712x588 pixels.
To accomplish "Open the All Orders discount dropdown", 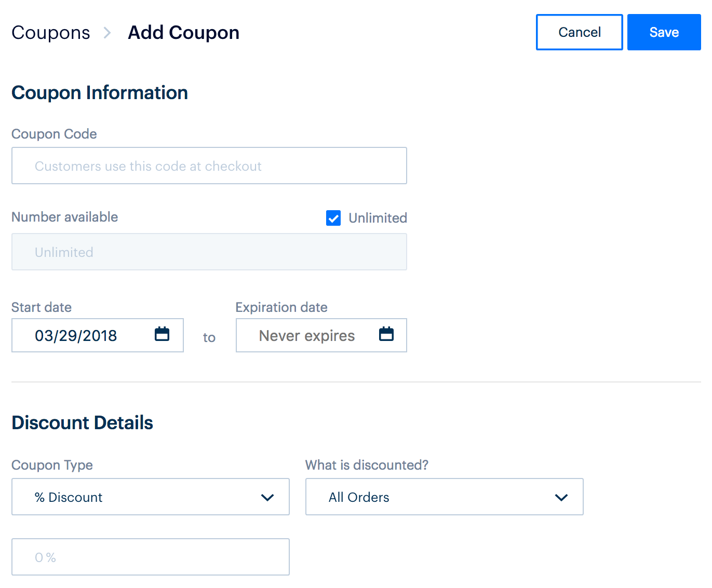I will pyautogui.click(x=444, y=497).
